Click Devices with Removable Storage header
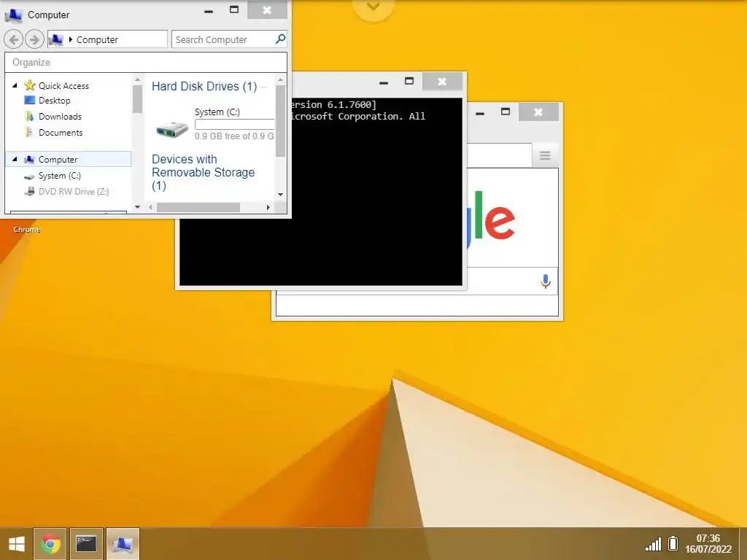The height and width of the screenshot is (560, 747). click(203, 172)
